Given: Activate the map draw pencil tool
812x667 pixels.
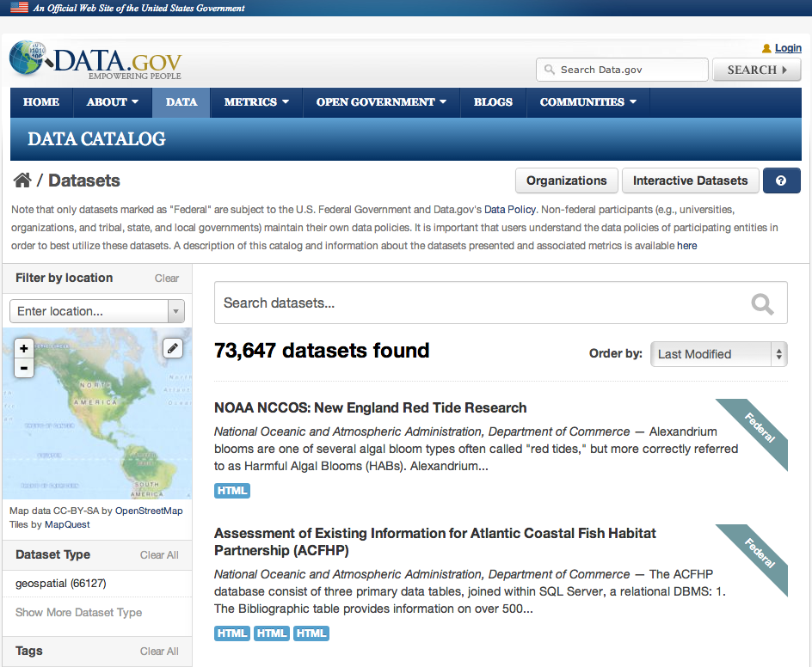Looking at the screenshot, I should click(172, 348).
